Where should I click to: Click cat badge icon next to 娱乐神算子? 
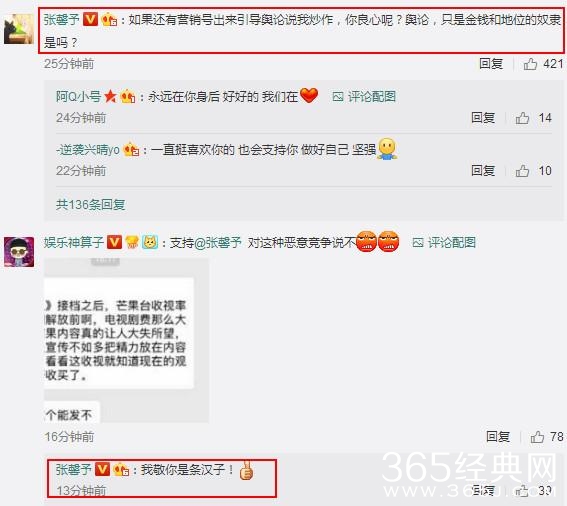[150, 242]
